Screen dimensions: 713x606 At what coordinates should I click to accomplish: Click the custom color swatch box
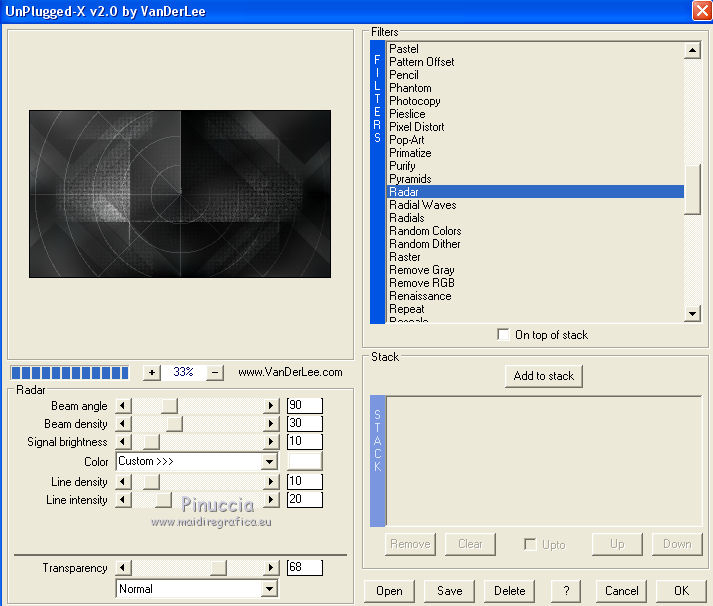coord(305,461)
